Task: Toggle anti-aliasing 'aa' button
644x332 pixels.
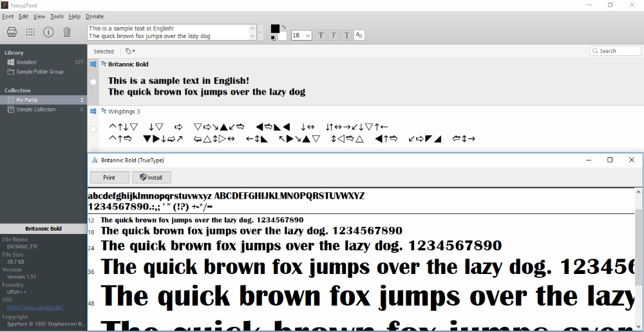Action: [x=359, y=35]
